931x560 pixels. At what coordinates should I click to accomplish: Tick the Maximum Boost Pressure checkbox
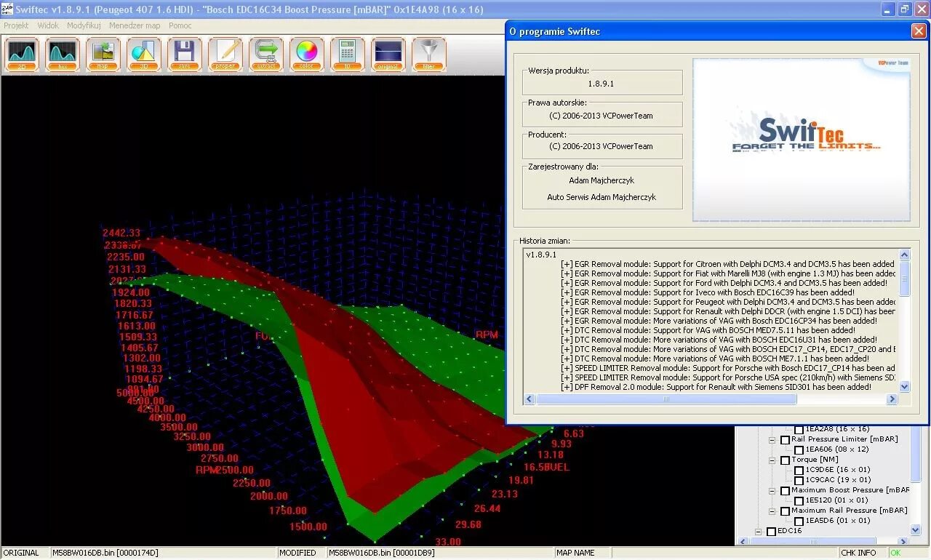click(x=785, y=490)
